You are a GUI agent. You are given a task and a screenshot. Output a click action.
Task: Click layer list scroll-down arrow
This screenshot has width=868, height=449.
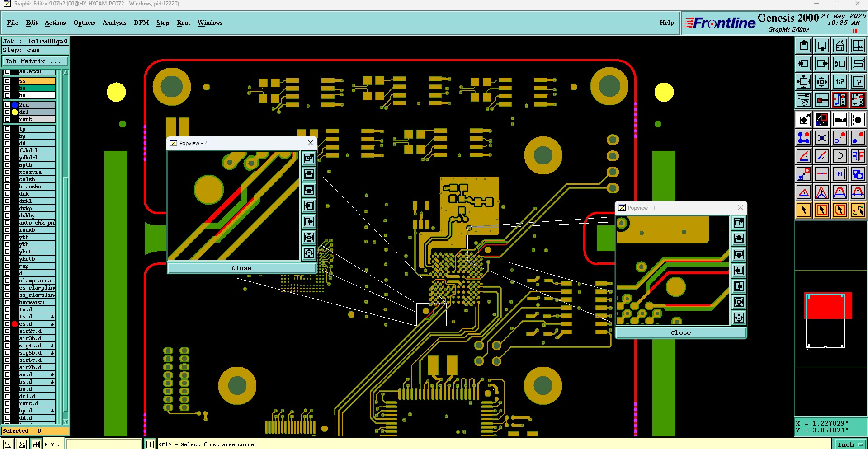tap(66, 421)
